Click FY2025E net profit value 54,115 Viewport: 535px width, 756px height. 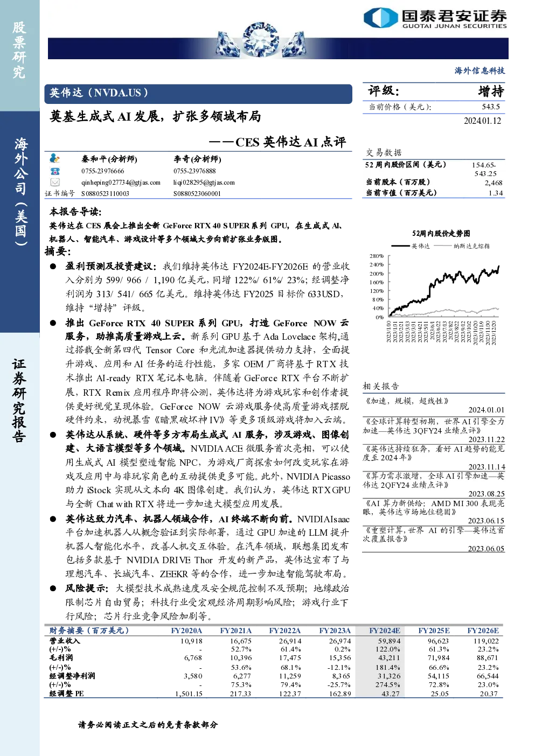click(439, 676)
